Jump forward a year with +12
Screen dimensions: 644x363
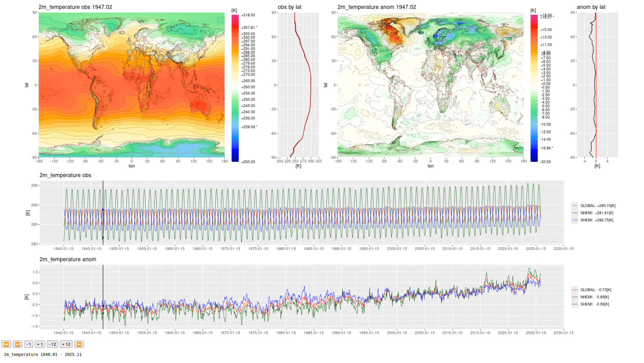tap(66, 344)
